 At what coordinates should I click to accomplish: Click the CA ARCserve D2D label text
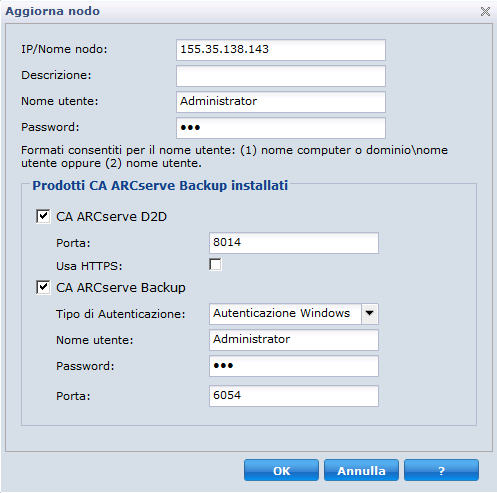coord(111,217)
